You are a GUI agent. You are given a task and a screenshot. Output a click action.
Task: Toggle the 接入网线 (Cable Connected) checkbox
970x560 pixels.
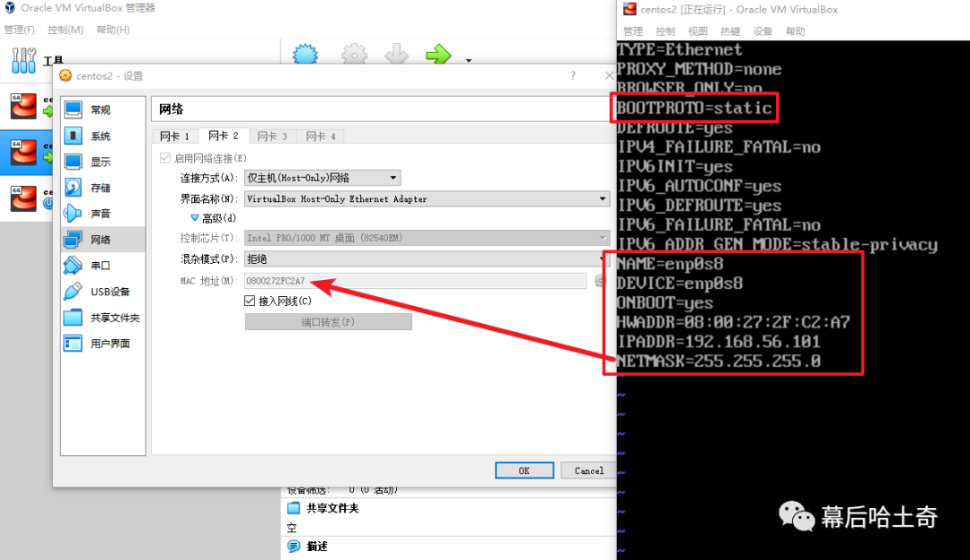click(251, 302)
